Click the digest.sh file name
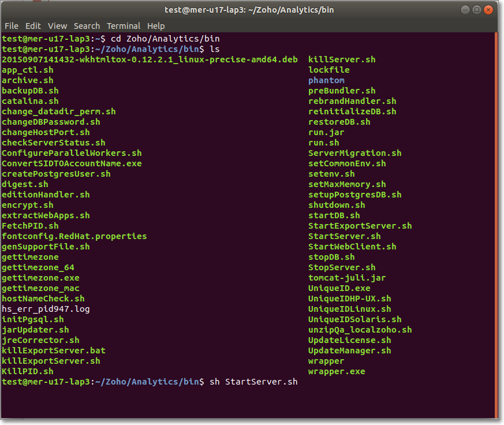The height and width of the screenshot is (425, 504). point(25,184)
